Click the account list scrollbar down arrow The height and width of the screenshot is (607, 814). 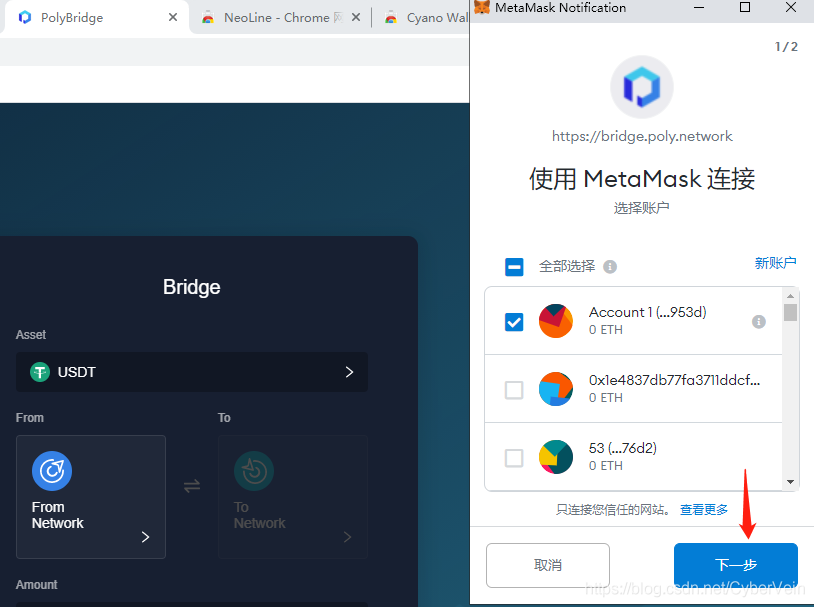coord(790,482)
